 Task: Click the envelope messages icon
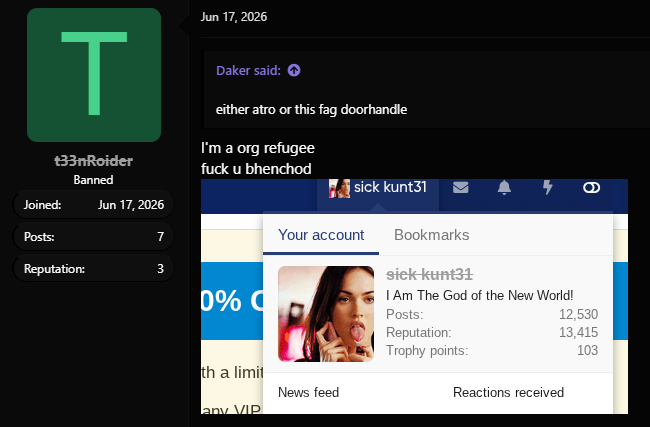click(461, 187)
